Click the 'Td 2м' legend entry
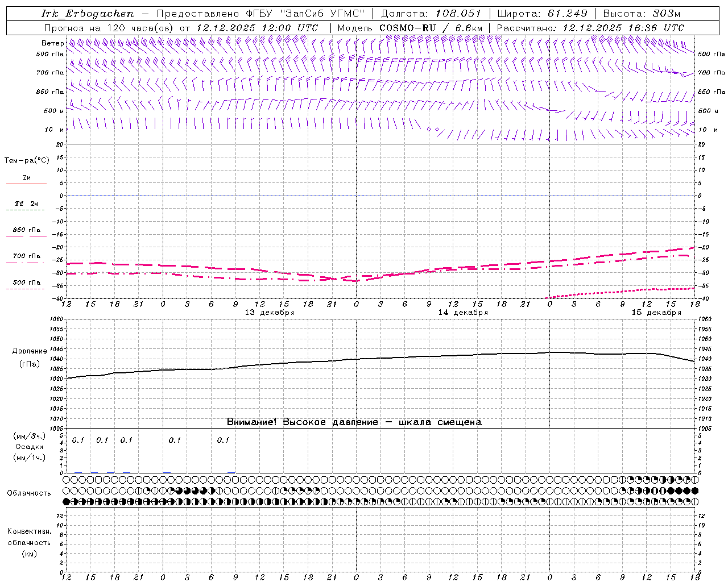The height and width of the screenshot is (582, 728). pyautogui.click(x=26, y=203)
